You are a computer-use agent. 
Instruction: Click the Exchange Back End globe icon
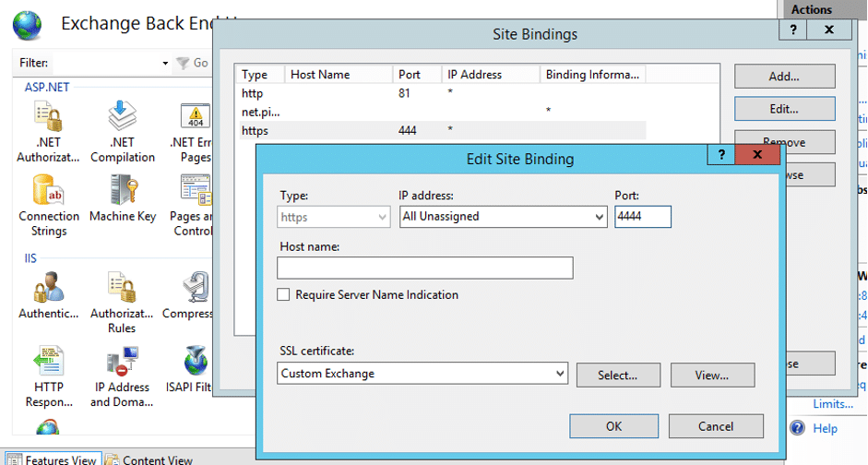pos(27,25)
